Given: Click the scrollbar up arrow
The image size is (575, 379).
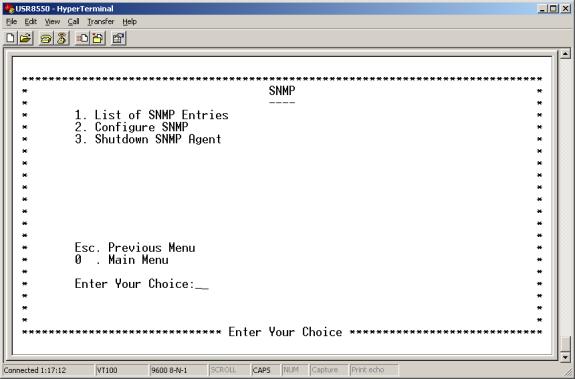Looking at the screenshot, I should pos(565,54).
